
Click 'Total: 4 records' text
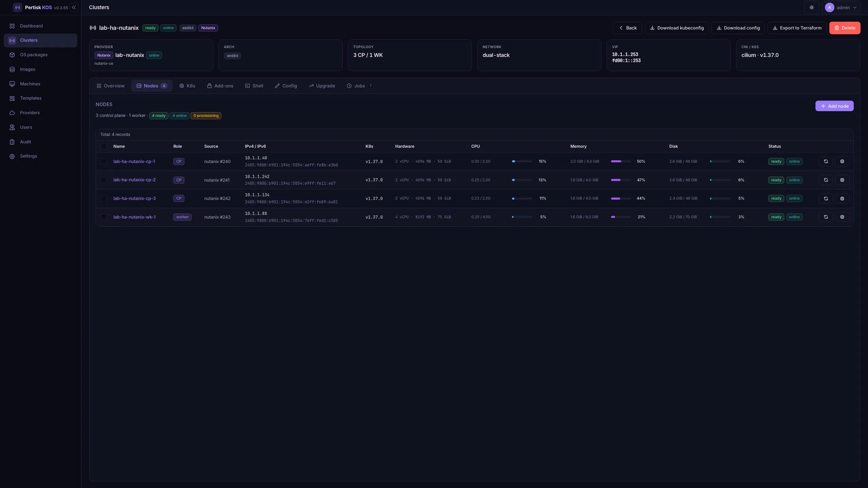pos(115,135)
